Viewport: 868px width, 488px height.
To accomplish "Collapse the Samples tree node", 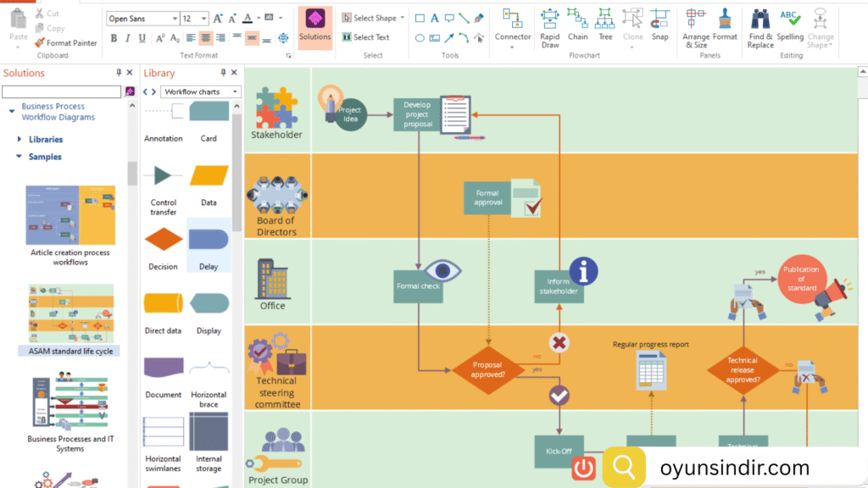I will tap(19, 157).
